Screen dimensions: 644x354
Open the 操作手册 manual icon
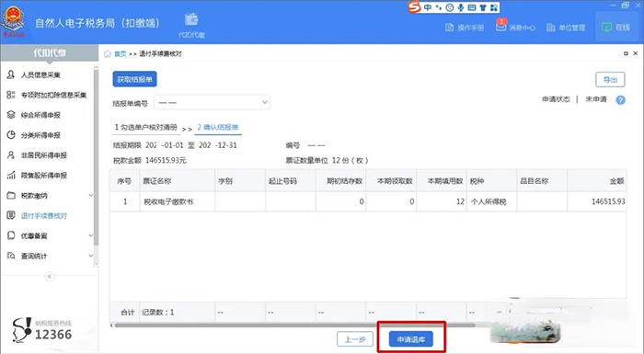449,28
